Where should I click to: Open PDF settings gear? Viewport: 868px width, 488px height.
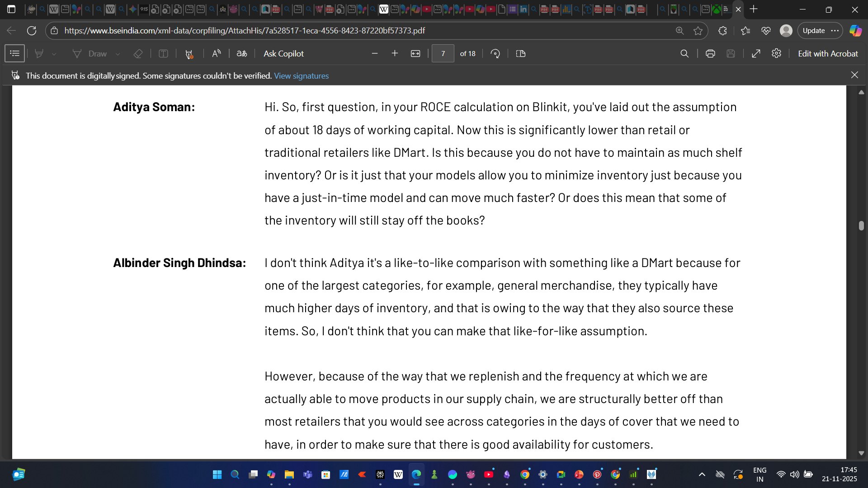tap(776, 53)
